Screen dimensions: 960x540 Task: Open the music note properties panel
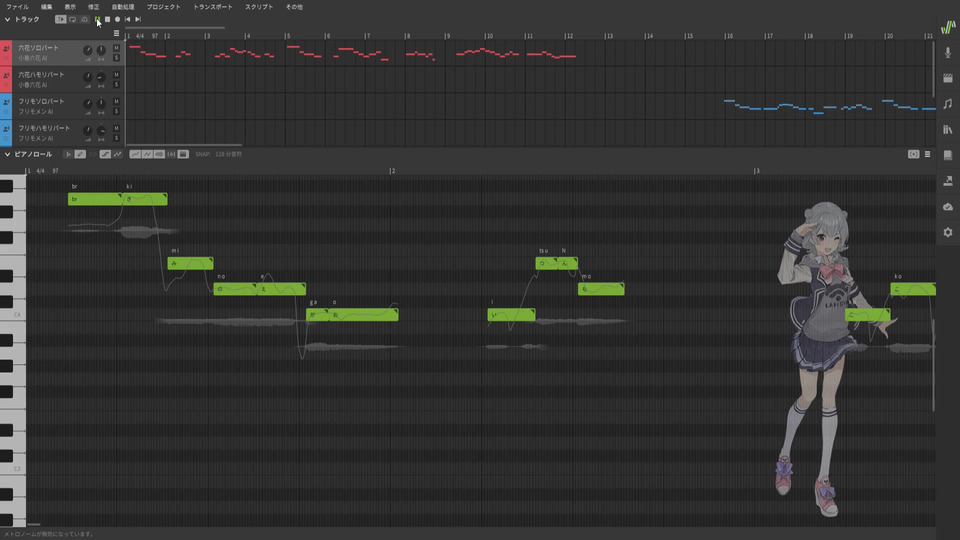pyautogui.click(x=948, y=104)
